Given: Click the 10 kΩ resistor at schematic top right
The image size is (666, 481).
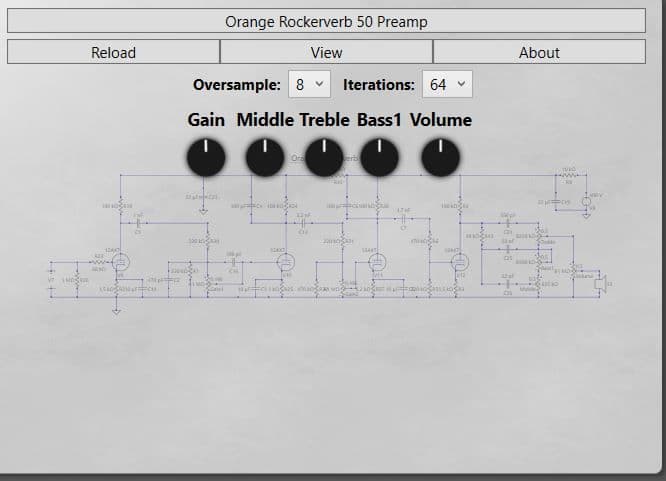Looking at the screenshot, I should click(x=568, y=176).
